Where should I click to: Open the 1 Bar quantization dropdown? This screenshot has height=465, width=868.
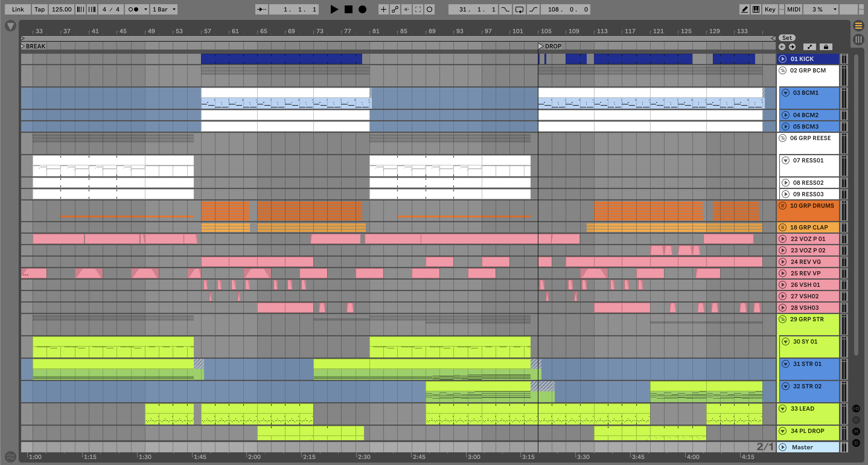click(164, 9)
